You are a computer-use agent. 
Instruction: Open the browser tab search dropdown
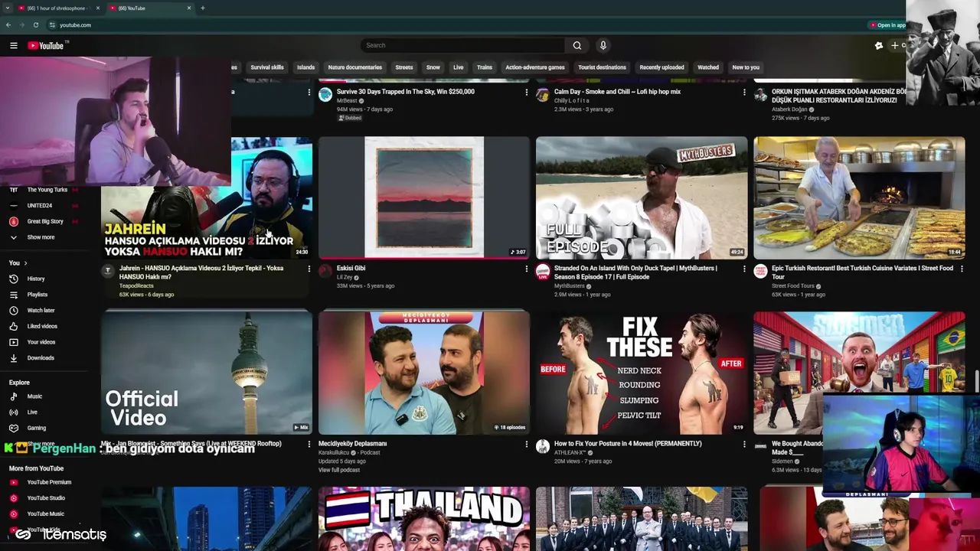click(7, 8)
